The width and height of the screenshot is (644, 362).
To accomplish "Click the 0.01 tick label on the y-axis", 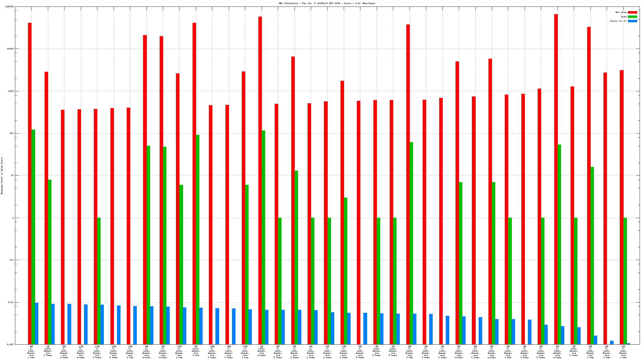I will point(11,302).
